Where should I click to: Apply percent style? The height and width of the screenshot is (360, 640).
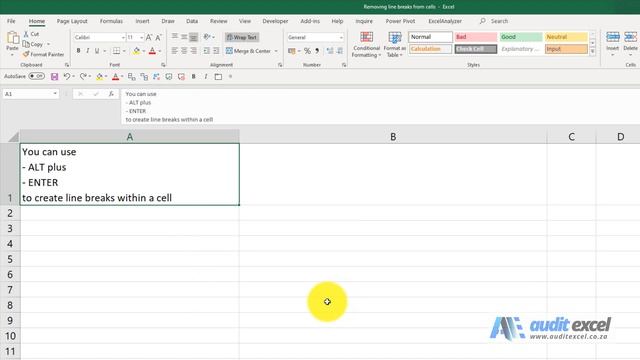click(x=307, y=51)
